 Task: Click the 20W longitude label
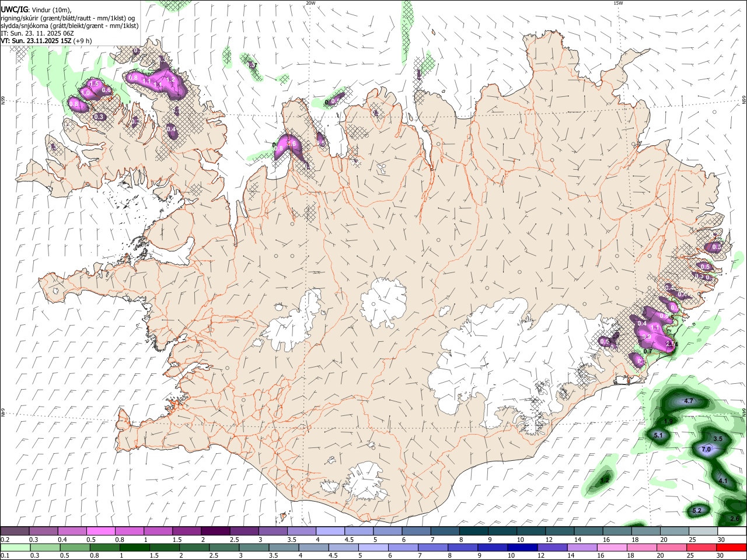click(310, 3)
